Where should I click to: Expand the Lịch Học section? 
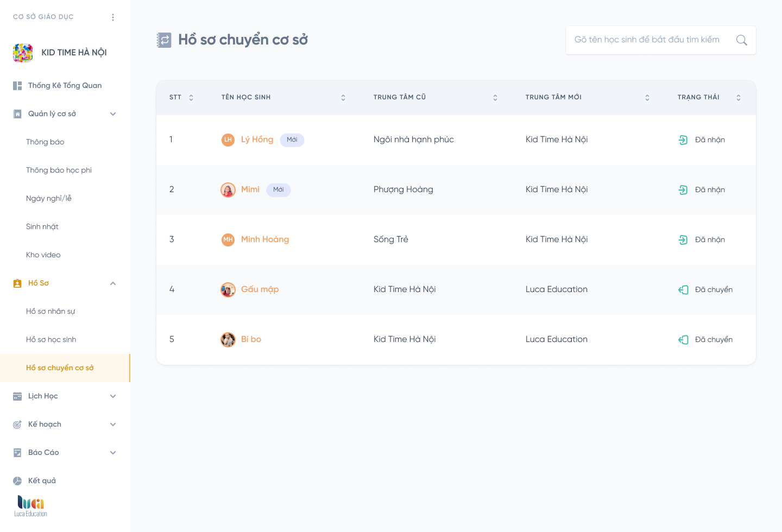[x=113, y=396]
